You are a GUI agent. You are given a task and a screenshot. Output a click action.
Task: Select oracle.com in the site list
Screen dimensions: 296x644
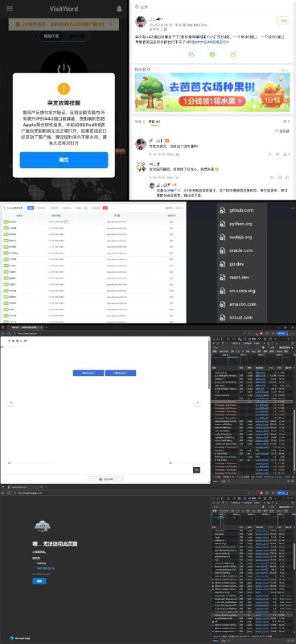pos(241,250)
